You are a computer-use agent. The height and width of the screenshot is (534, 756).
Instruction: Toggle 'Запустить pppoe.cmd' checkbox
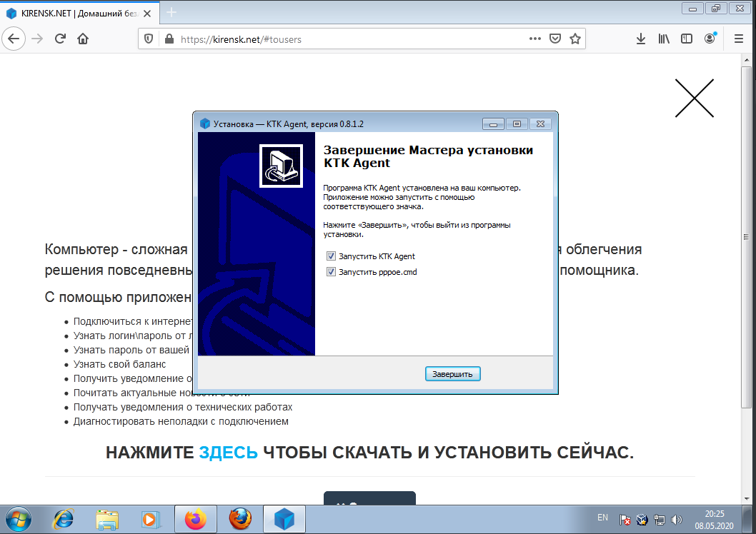(x=331, y=271)
